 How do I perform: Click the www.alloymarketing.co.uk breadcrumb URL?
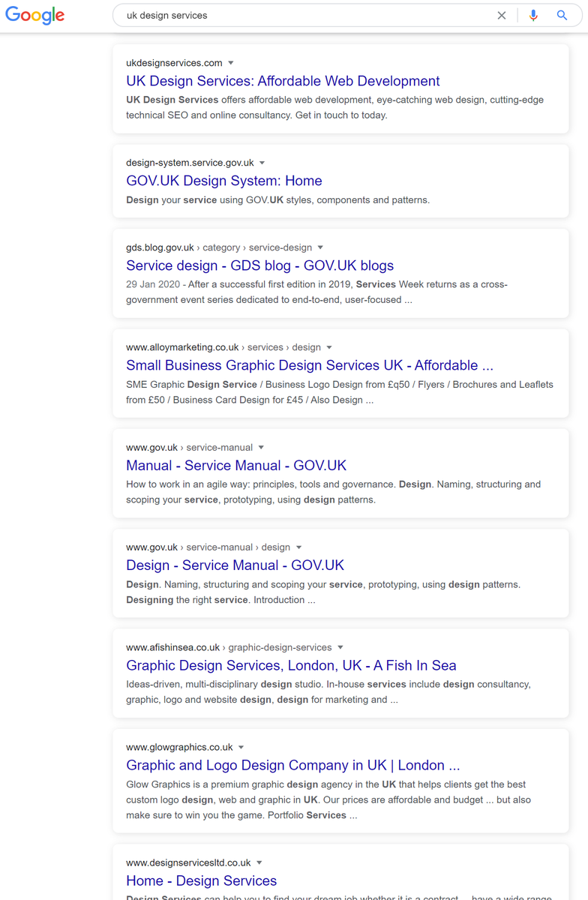coord(223,347)
